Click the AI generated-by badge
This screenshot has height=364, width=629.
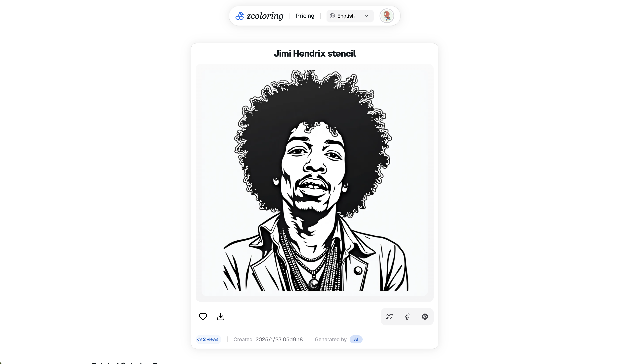pos(356,339)
